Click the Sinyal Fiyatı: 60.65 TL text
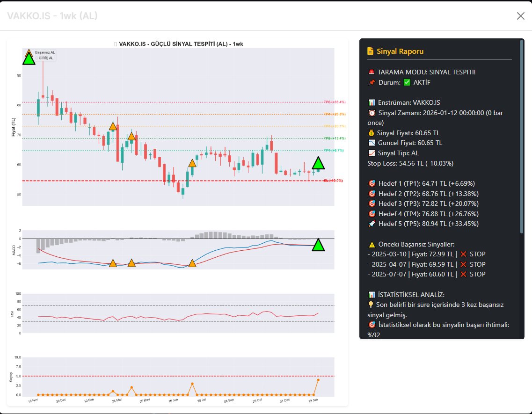Screen dimensions: 532x414 click(408, 133)
